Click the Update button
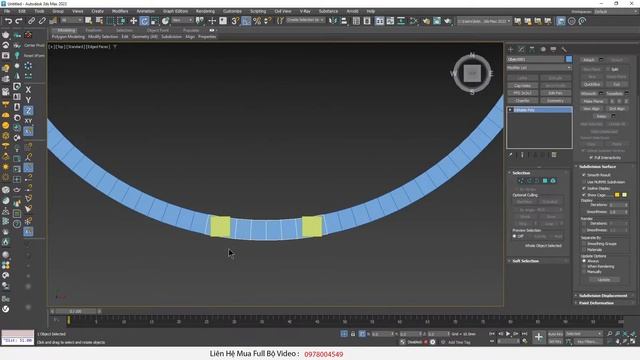The image size is (640, 360). (604, 280)
